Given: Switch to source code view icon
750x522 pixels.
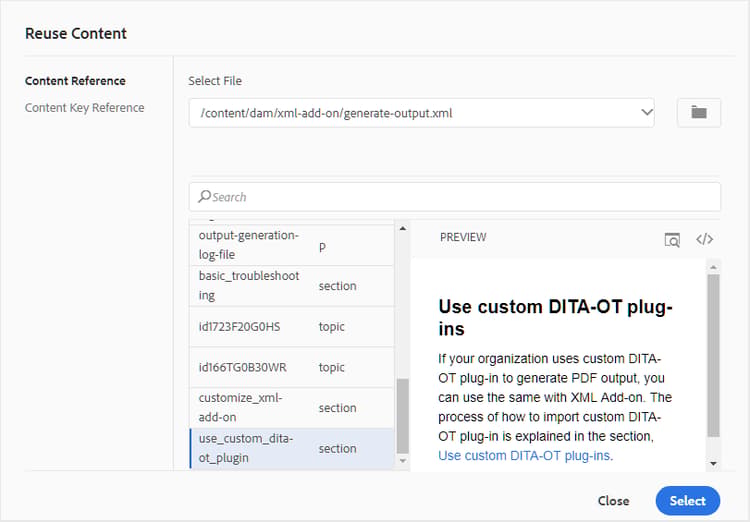Looking at the screenshot, I should click(x=705, y=239).
